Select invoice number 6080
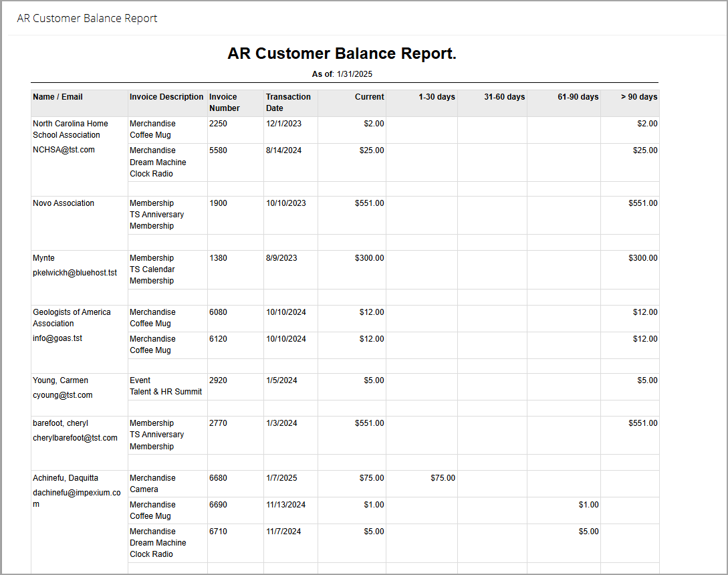The width and height of the screenshot is (728, 575). (218, 312)
